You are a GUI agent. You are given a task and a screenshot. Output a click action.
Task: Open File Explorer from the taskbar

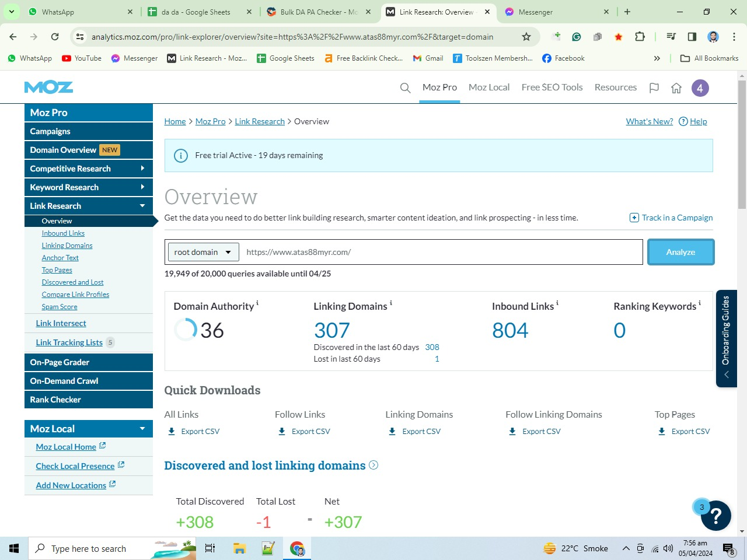[x=239, y=548]
